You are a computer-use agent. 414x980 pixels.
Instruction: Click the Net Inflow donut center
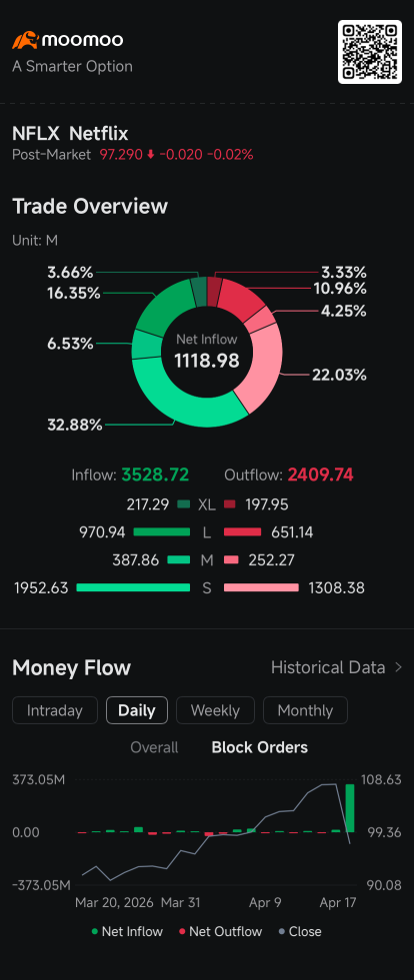(206, 352)
